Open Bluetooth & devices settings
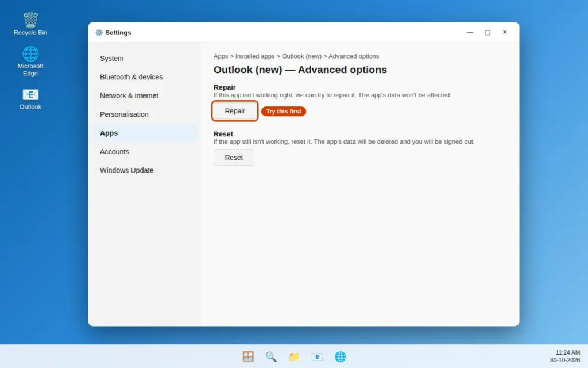 (x=145, y=77)
